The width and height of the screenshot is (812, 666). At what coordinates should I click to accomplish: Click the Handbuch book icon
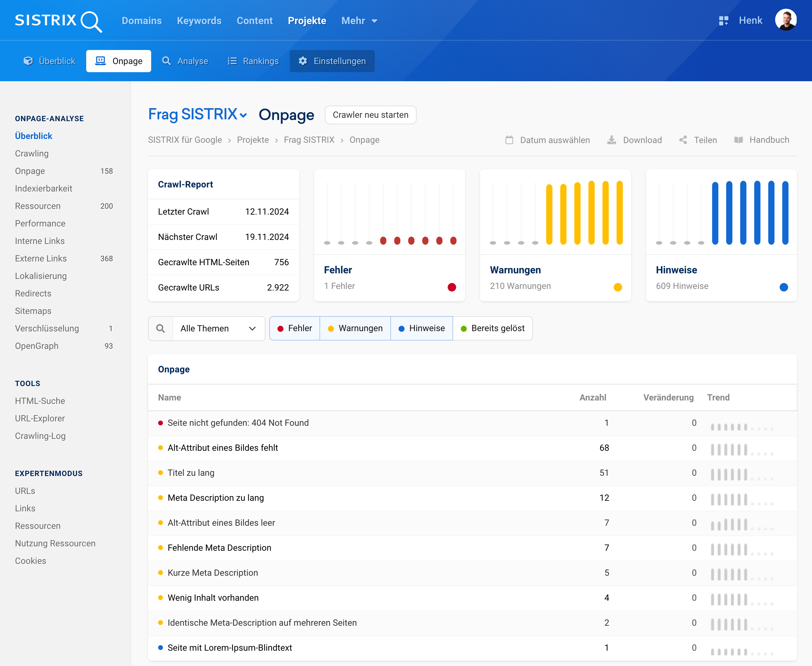point(738,140)
